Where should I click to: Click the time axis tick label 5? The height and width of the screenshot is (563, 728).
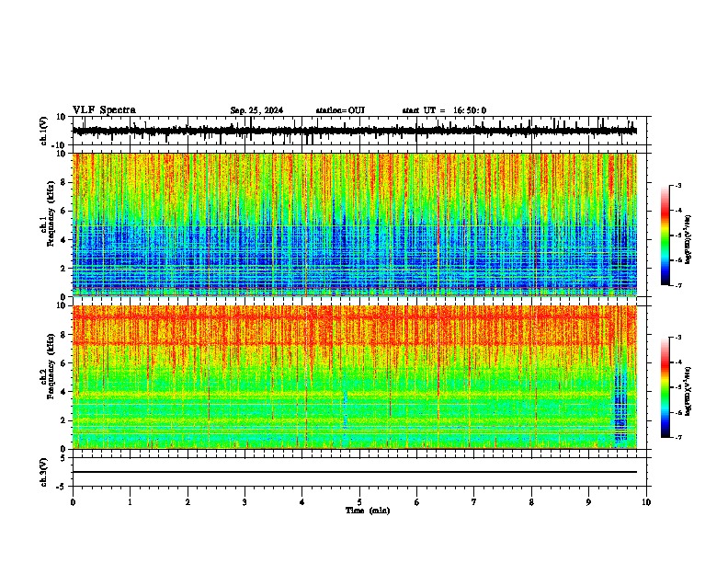click(359, 502)
